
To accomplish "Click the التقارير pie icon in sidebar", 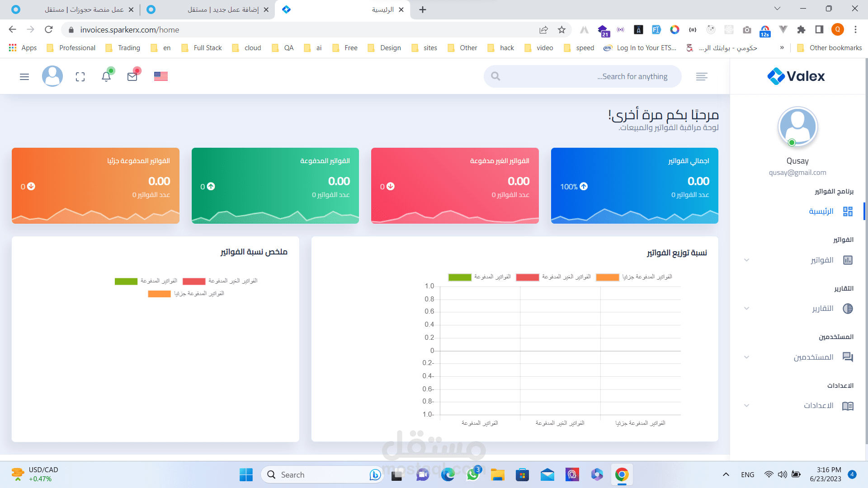I will [x=848, y=309].
